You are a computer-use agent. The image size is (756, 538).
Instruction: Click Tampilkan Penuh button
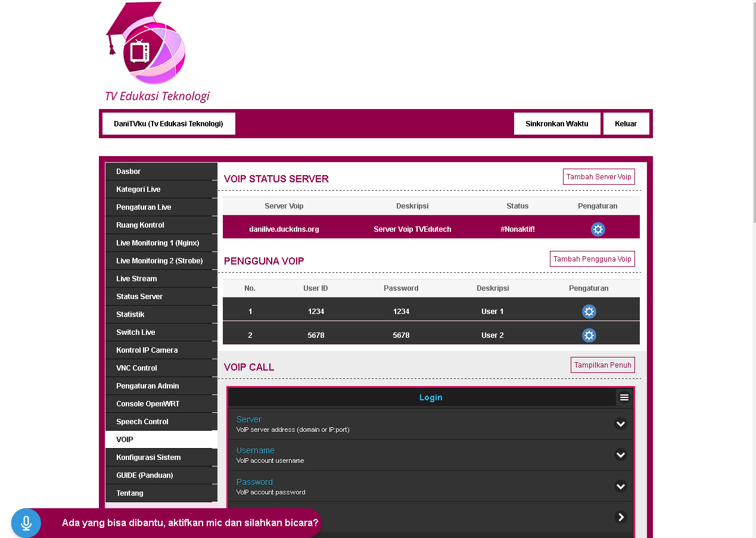pyautogui.click(x=602, y=365)
